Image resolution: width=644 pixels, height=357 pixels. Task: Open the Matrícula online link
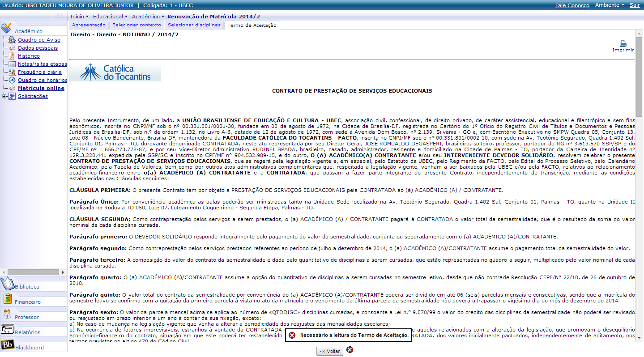click(x=41, y=88)
